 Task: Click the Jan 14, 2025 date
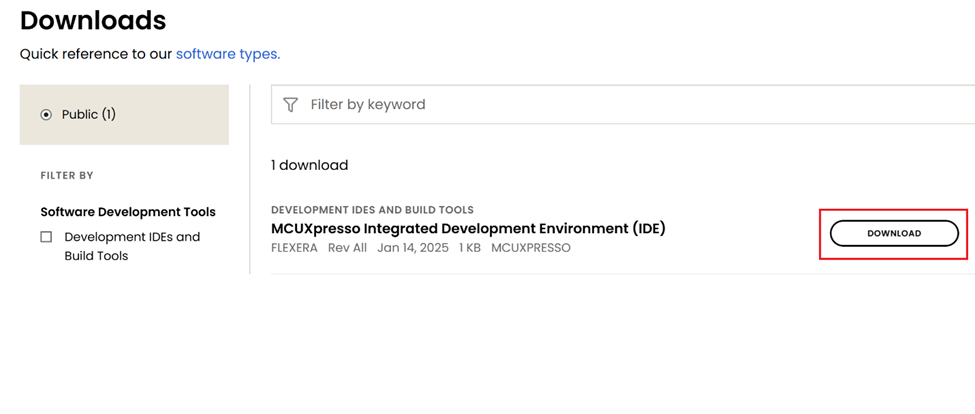point(413,248)
